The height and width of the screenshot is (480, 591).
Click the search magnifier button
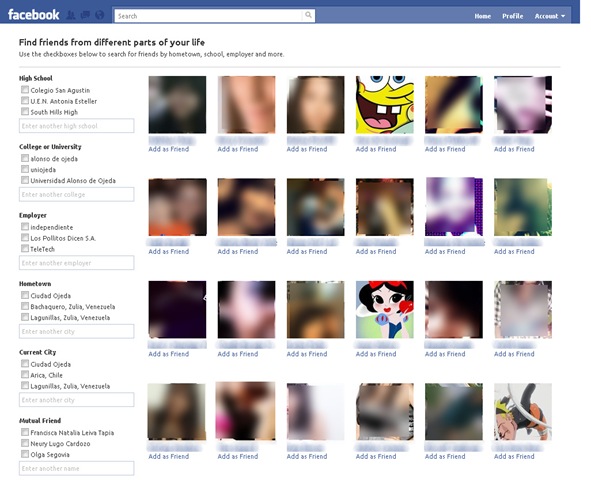308,15
